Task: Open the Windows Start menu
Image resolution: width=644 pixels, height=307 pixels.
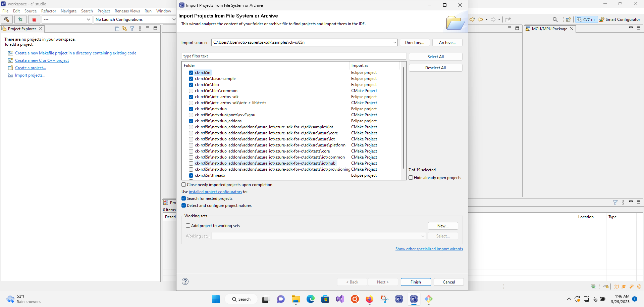Action: [x=216, y=299]
